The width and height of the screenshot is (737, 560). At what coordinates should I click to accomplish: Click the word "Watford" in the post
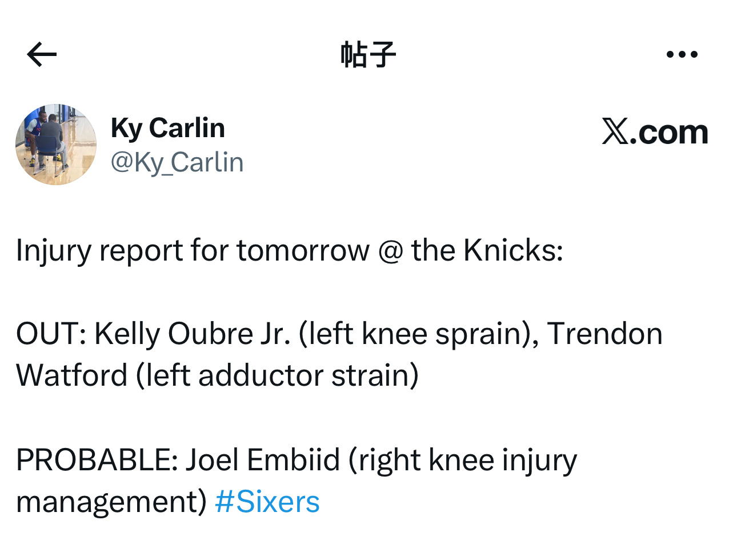72,375
